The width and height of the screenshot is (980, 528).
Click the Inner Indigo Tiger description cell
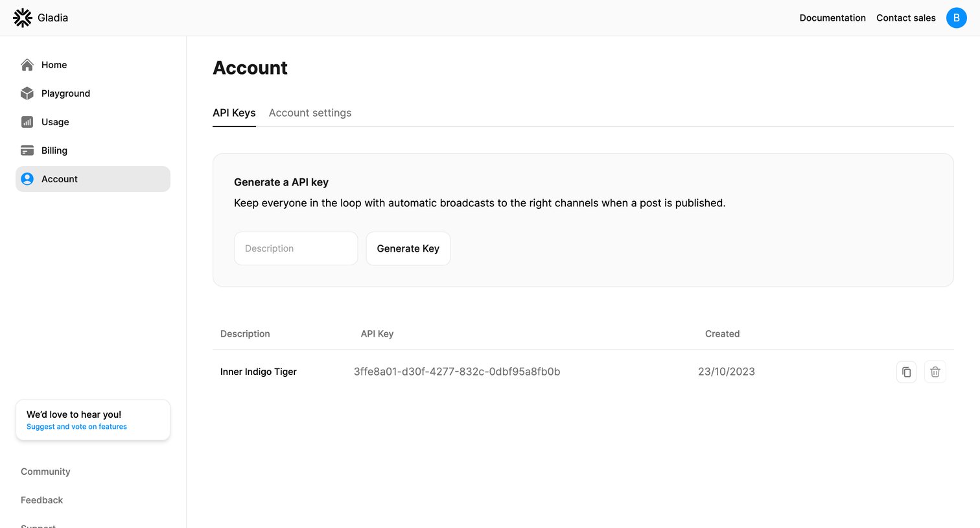click(x=259, y=372)
